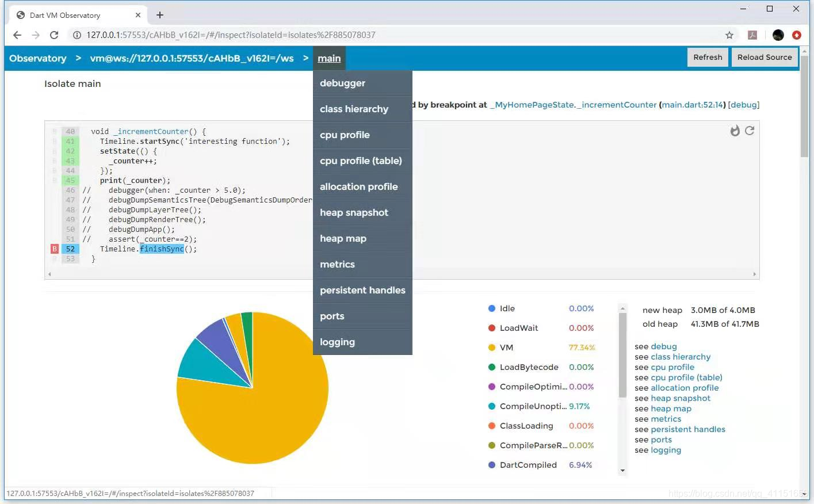Open _MyHomePageState._incrementCounter link
Viewport: 814px width, 504px height.
[574, 105]
